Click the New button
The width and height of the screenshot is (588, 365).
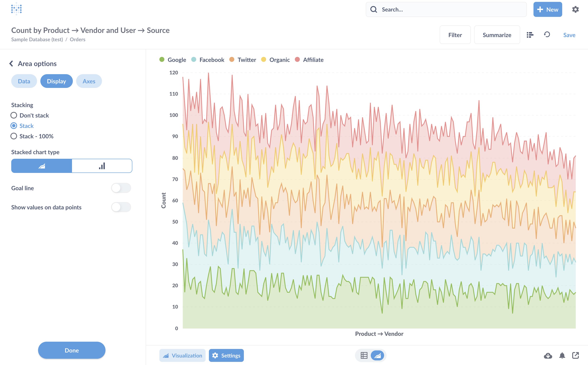[547, 9]
